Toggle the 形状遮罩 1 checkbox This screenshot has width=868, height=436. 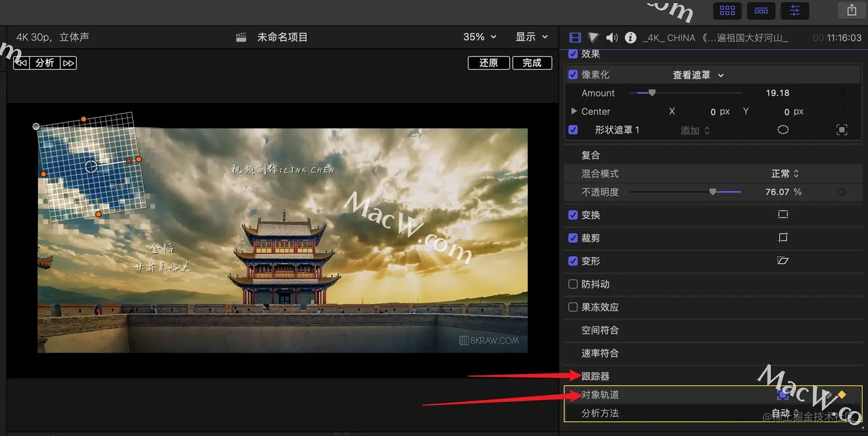573,130
